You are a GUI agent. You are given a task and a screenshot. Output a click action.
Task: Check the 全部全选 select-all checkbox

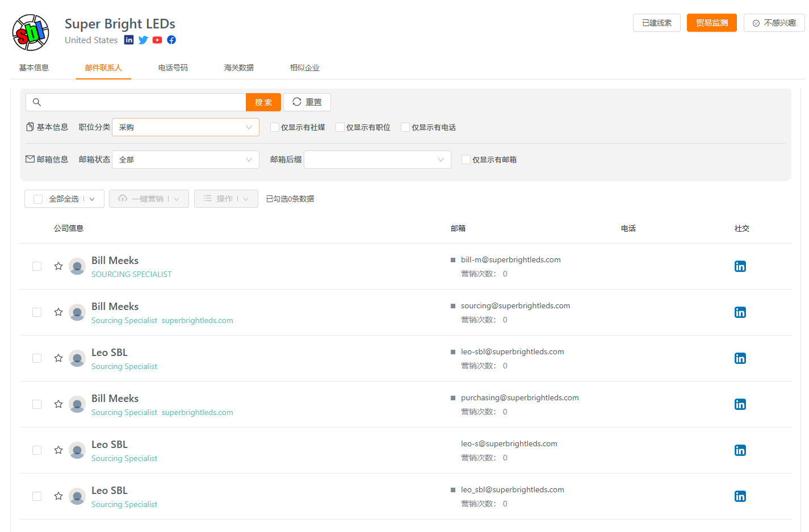pyautogui.click(x=38, y=199)
